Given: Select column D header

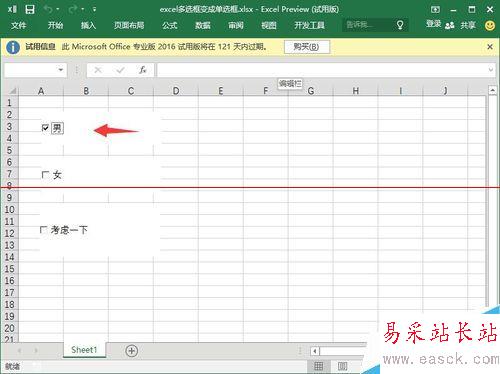Looking at the screenshot, I should 176,91.
